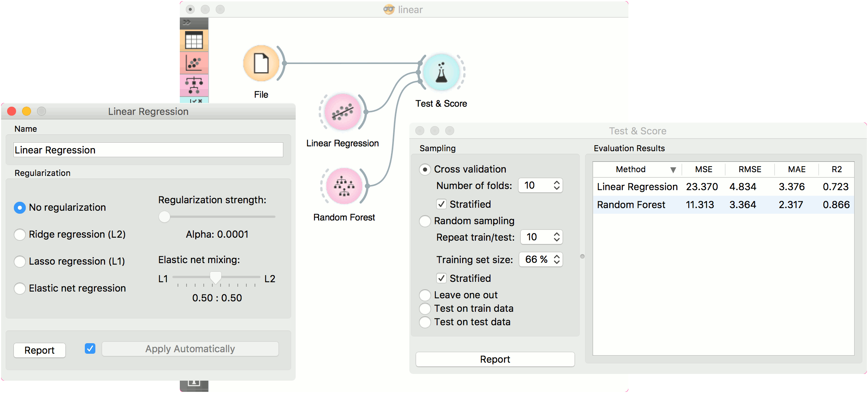Expand the collapsed toolbox dock arrows
This screenshot has width=868, height=393.
(187, 23)
